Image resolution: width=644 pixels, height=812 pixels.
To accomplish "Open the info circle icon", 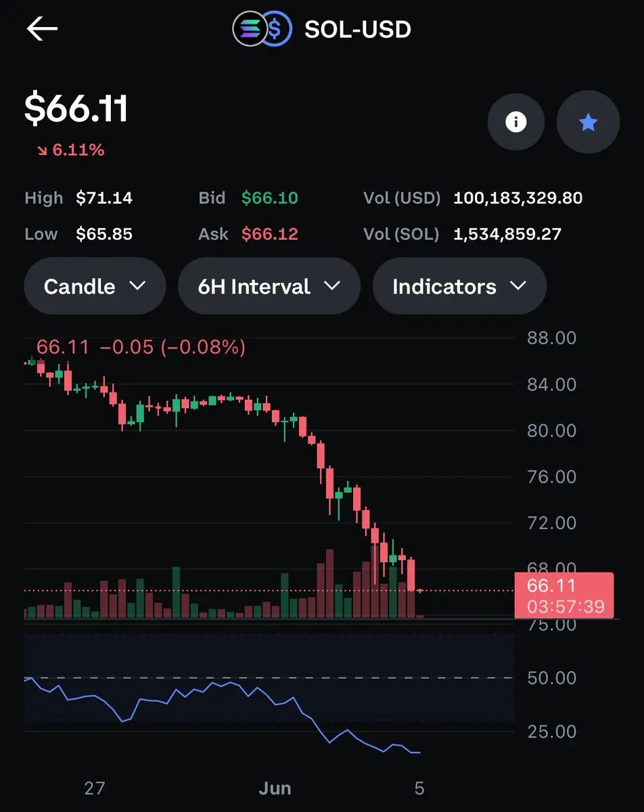I will click(x=516, y=122).
